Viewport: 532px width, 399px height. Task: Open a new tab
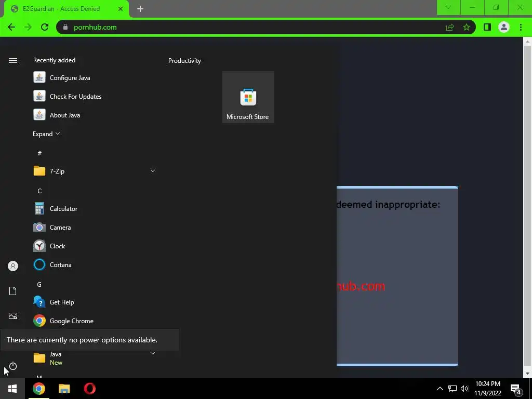140,9
